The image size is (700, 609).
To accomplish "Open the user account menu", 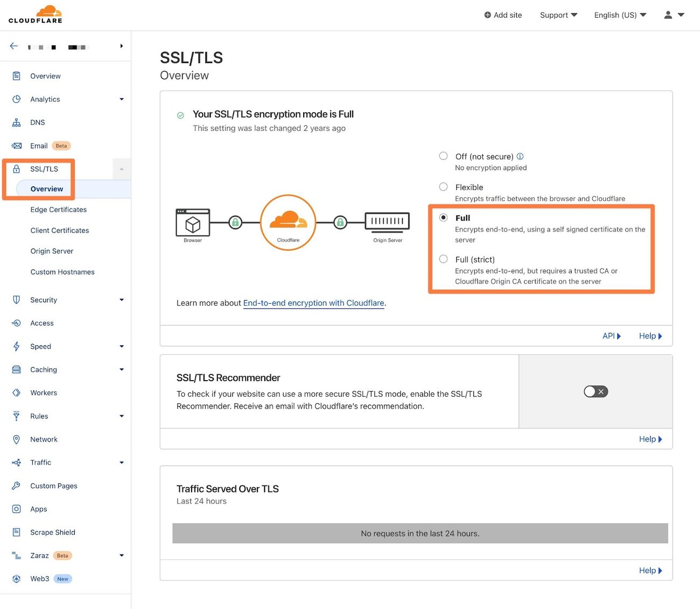I will 674,15.
